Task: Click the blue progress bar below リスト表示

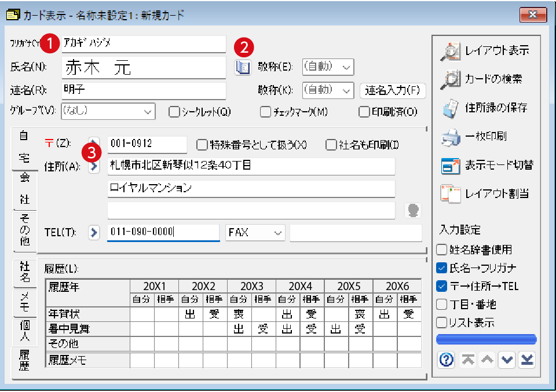Action: (485, 340)
